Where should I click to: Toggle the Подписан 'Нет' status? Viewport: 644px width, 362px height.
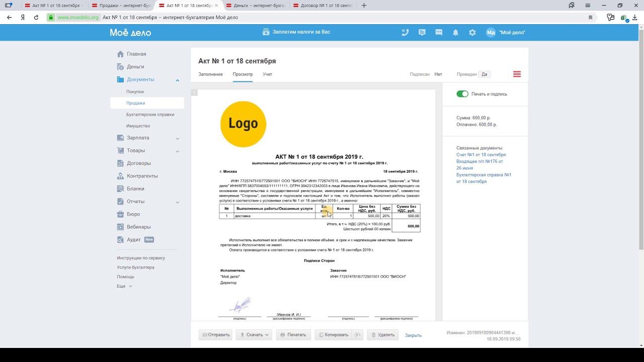438,74
